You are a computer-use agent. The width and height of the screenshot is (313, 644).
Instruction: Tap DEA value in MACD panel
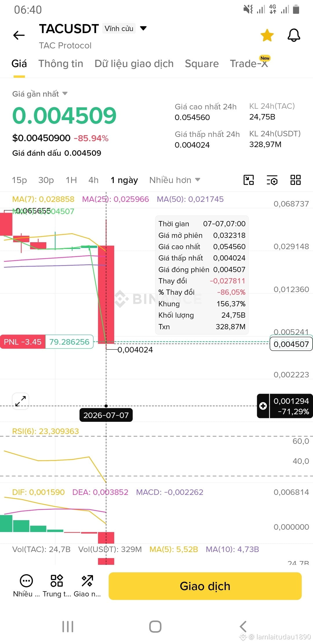[100, 492]
